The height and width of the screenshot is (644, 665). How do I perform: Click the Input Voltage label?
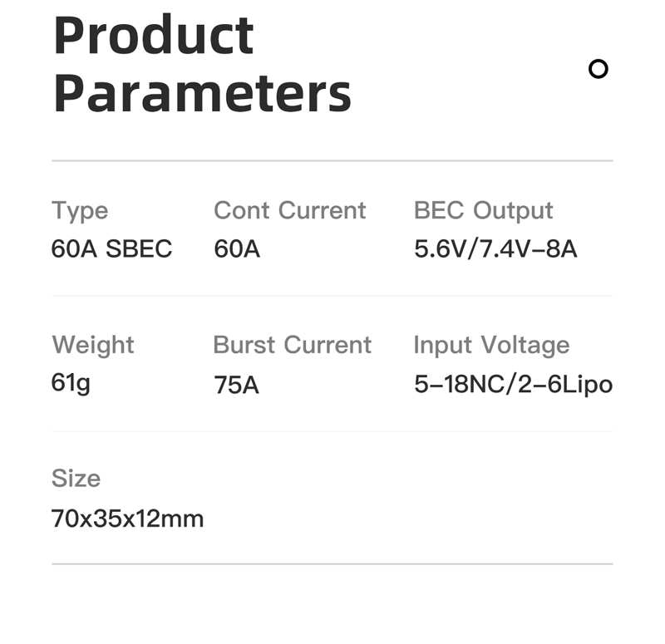tap(491, 346)
